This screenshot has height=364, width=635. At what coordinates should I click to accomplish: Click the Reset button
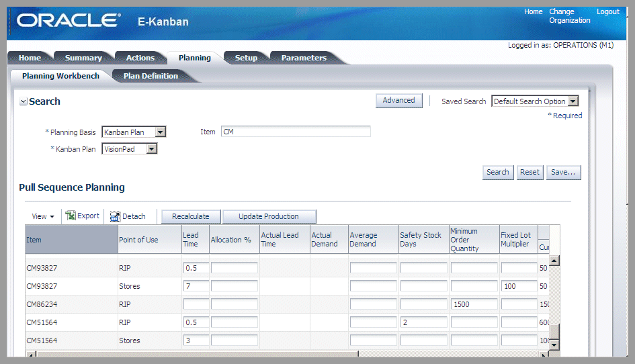(530, 172)
